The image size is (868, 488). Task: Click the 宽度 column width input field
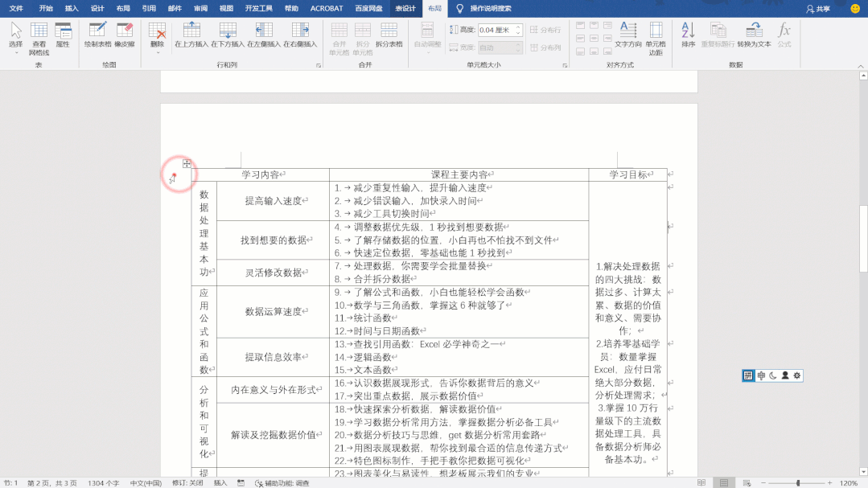496,47
